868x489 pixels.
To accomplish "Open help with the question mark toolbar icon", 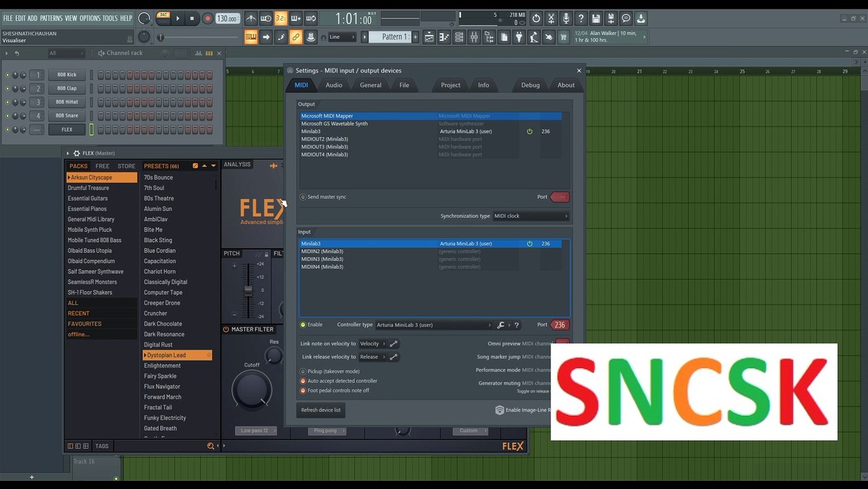I will tap(581, 19).
